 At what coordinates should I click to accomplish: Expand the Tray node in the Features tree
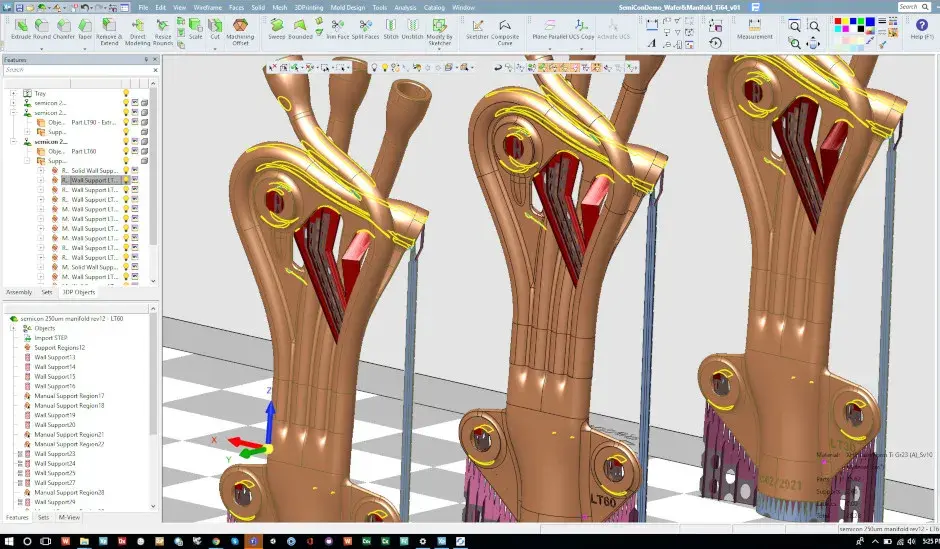pos(13,93)
